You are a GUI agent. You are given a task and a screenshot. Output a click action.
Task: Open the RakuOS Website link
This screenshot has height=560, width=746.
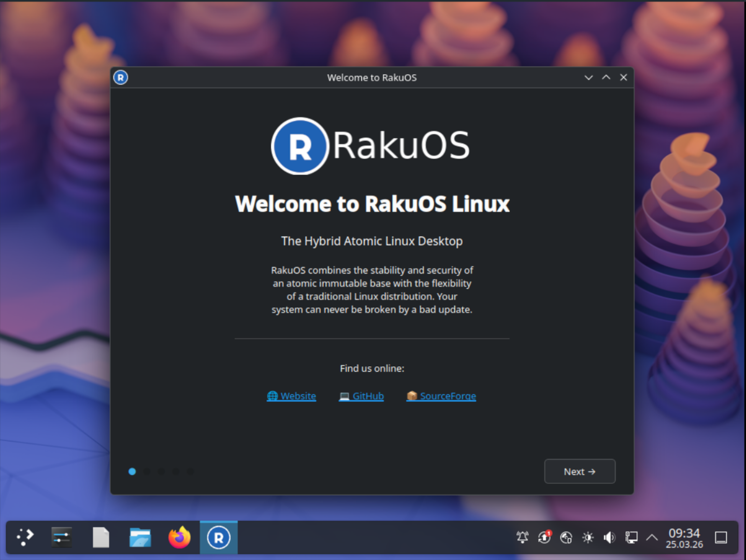click(x=292, y=396)
